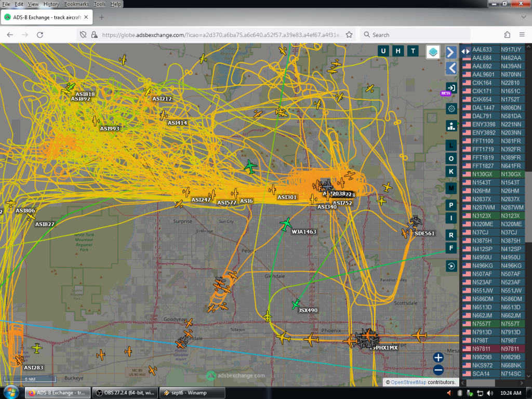Click the U filter button on map
This screenshot has width=532, height=399.
(383, 51)
